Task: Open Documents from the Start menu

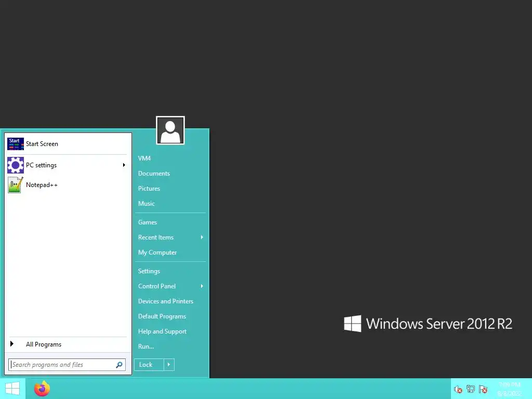Action: coord(154,174)
